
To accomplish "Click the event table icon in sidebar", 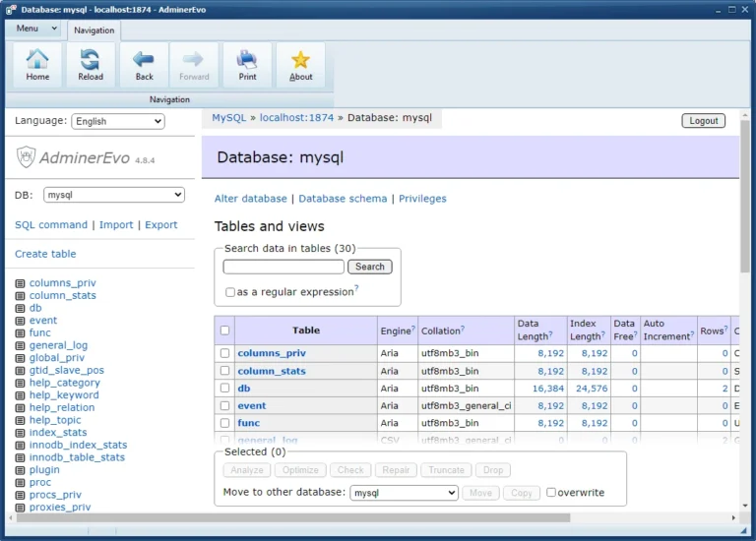I will (21, 321).
